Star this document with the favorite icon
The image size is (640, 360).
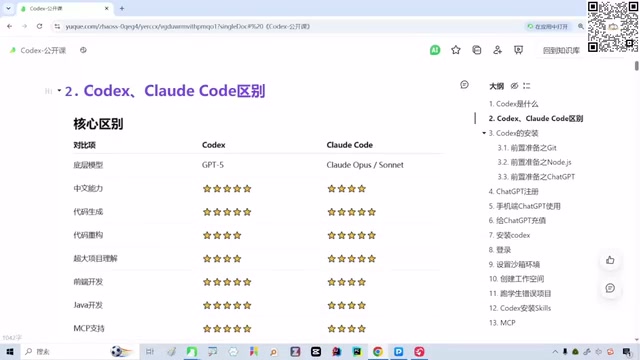coord(456,50)
